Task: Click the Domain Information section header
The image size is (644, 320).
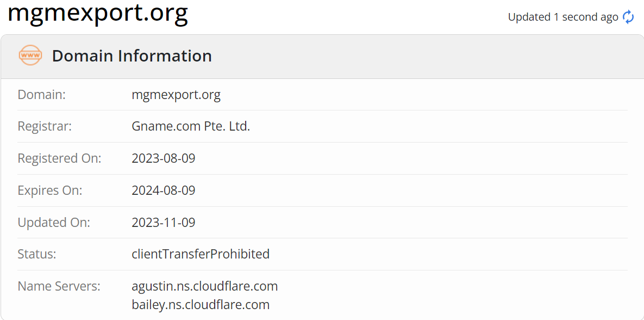Action: pos(132,56)
